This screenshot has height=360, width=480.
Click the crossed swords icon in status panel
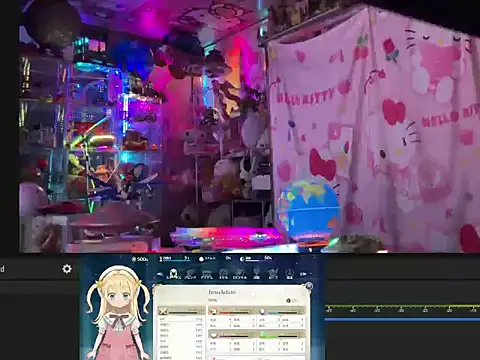(163, 311)
